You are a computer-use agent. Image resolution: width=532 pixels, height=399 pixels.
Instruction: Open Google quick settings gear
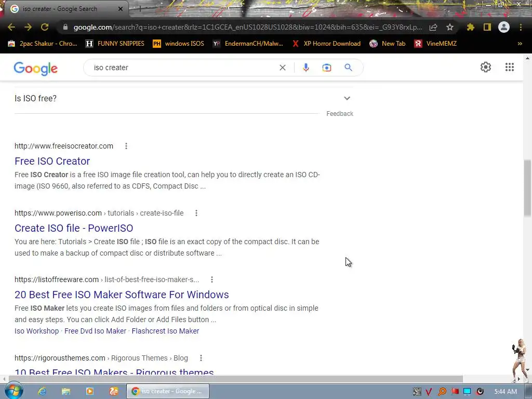(x=486, y=67)
